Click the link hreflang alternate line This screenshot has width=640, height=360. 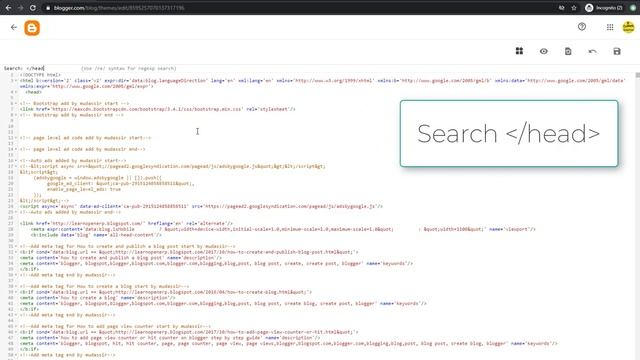point(126,224)
